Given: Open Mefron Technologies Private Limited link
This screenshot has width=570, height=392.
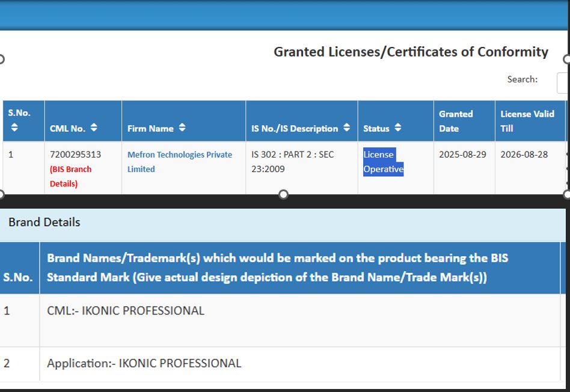Looking at the screenshot, I should point(179,162).
